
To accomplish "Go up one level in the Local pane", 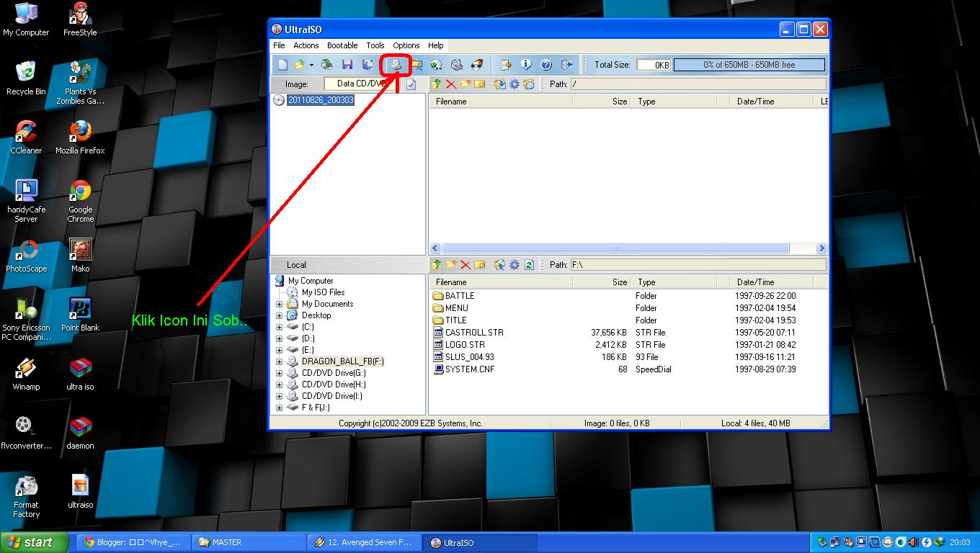I will (x=437, y=265).
